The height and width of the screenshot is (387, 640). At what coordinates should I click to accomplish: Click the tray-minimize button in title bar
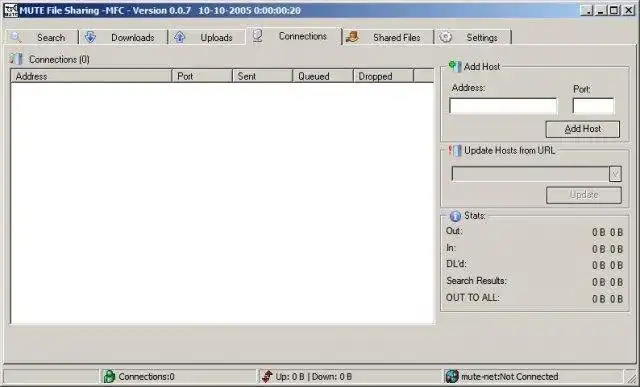[587, 11]
